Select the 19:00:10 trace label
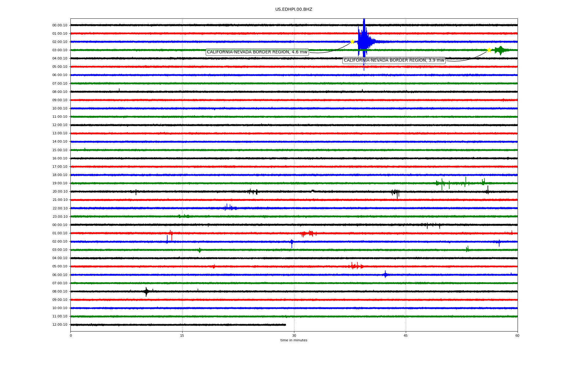588x368 pixels. click(x=60, y=183)
